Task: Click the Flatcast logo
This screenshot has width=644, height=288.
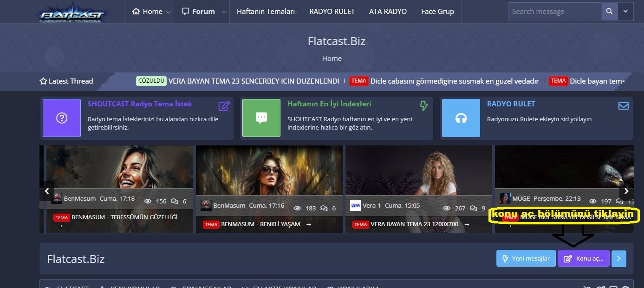Action: [x=72, y=12]
